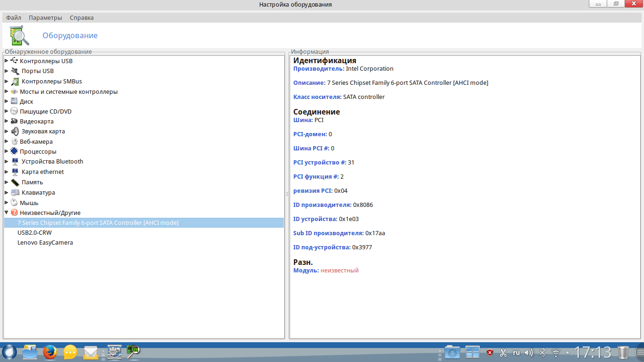This screenshot has height=362, width=644.
Task: Expand the Карта ethernet node
Action: point(7,172)
